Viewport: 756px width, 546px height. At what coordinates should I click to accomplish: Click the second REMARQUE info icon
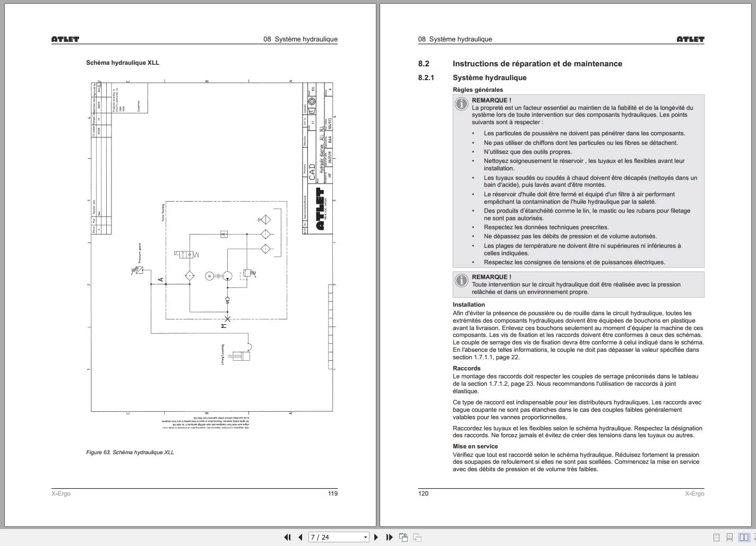point(462,280)
